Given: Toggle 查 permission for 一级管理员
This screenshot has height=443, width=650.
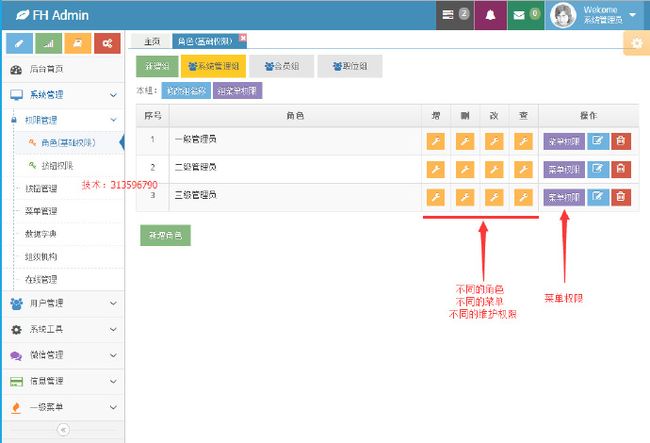Looking at the screenshot, I should pos(523,141).
